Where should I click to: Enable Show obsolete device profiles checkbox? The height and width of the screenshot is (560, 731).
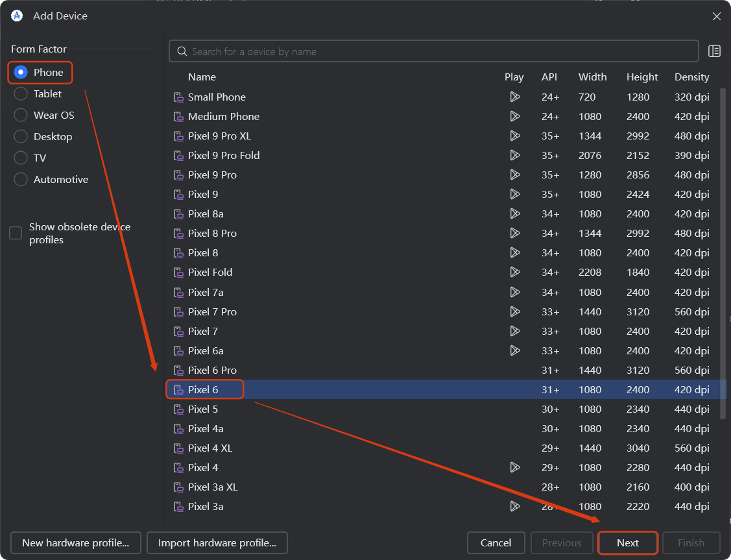tap(16, 233)
